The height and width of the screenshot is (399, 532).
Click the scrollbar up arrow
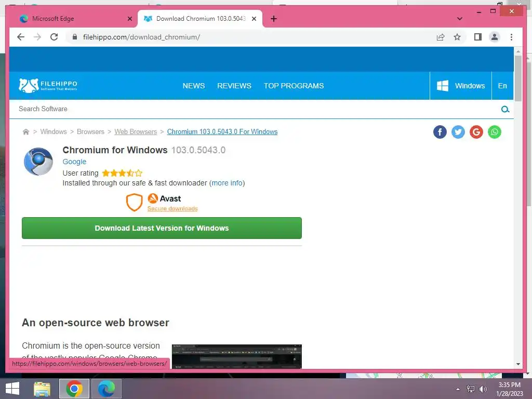point(518,51)
